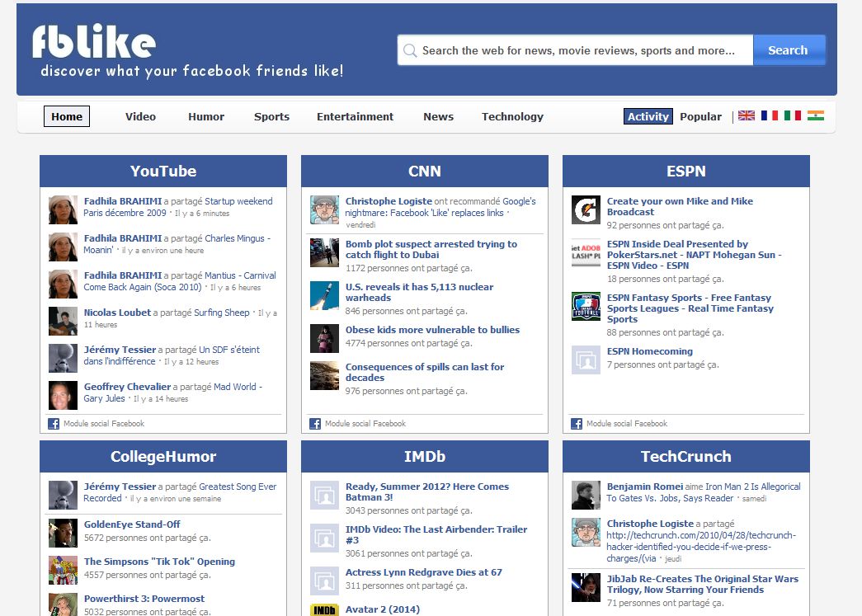This screenshot has width=862, height=616.
Task: Open the thumbnail for Obese kids story
Action: [x=324, y=338]
